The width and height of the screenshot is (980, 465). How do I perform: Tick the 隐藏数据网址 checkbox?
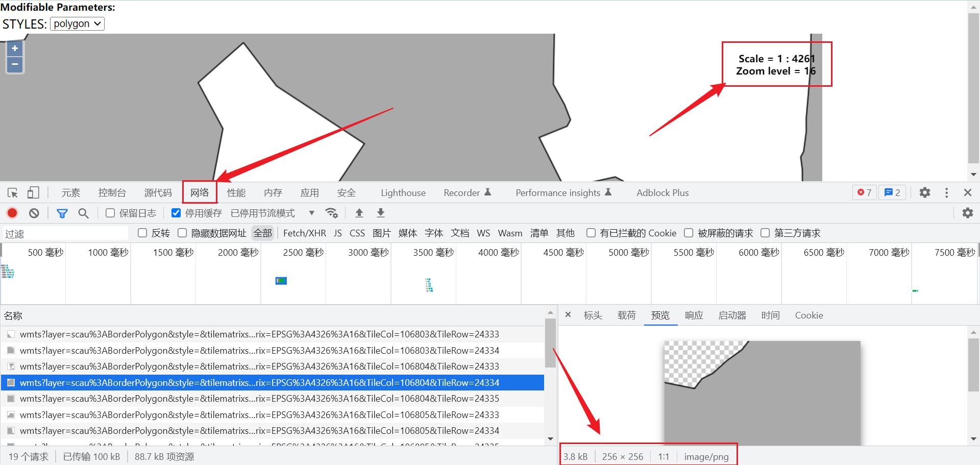[x=182, y=233]
